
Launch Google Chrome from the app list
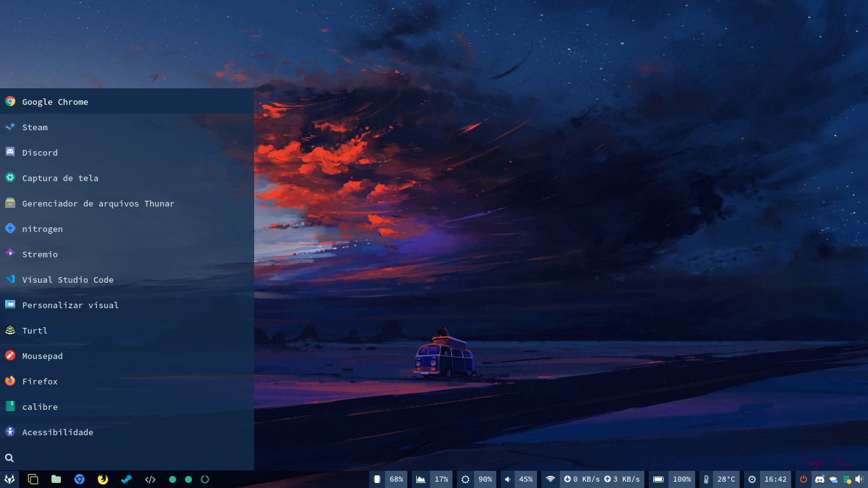click(x=55, y=102)
